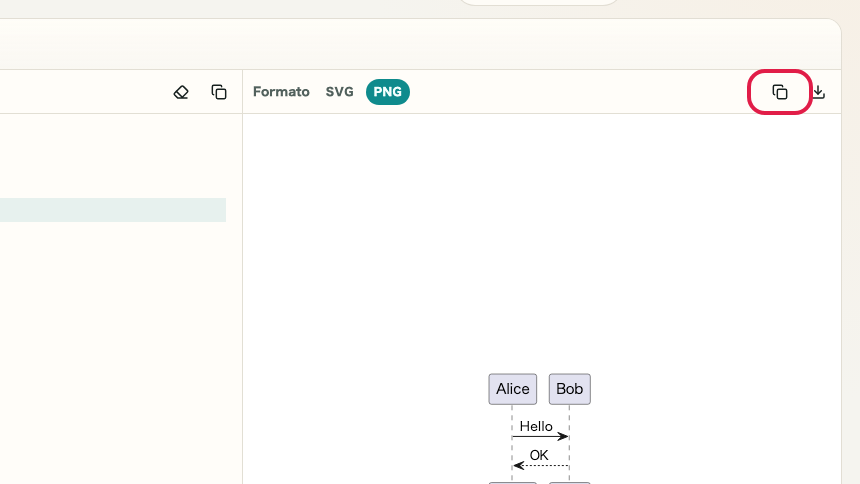
Task: Clear the editor with the eraser icon
Action: pyautogui.click(x=181, y=92)
